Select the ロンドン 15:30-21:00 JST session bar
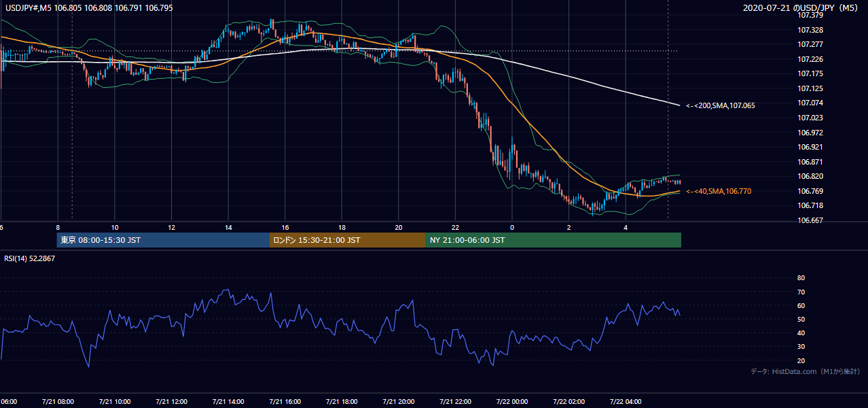868x408 pixels. point(348,240)
